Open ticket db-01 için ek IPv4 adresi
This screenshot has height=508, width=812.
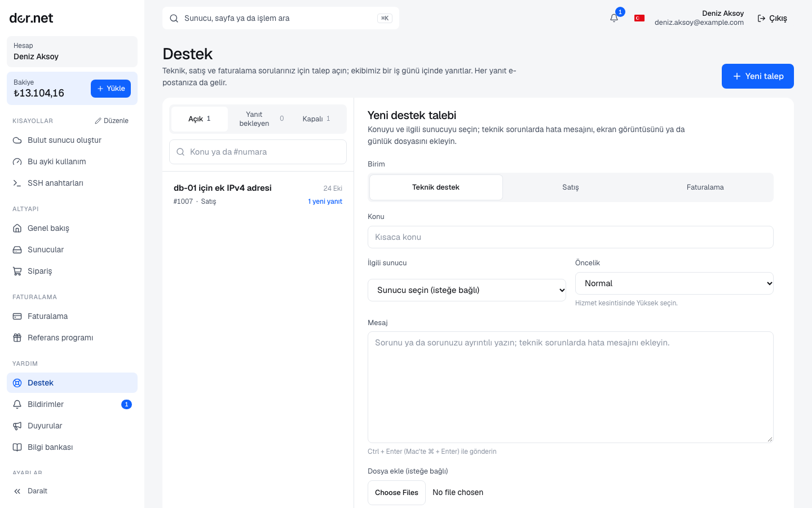258,194
